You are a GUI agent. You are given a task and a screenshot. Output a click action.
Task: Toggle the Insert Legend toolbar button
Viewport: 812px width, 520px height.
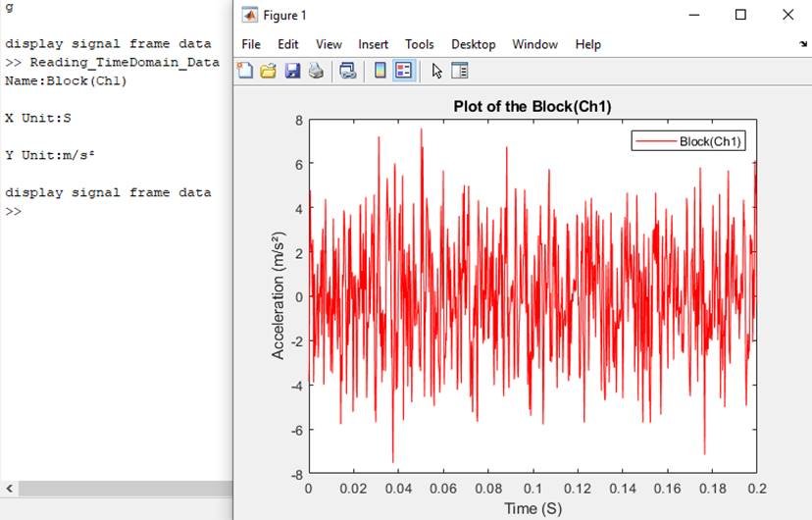[x=403, y=71]
